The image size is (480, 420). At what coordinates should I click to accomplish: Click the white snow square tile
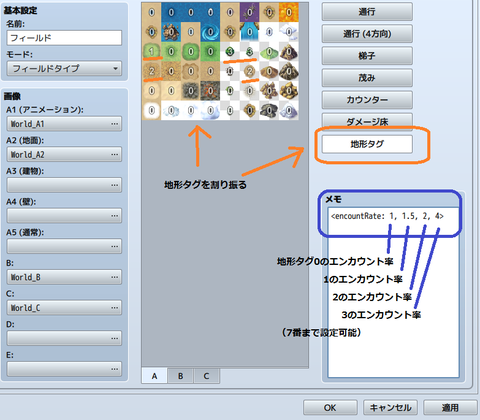[151, 110]
